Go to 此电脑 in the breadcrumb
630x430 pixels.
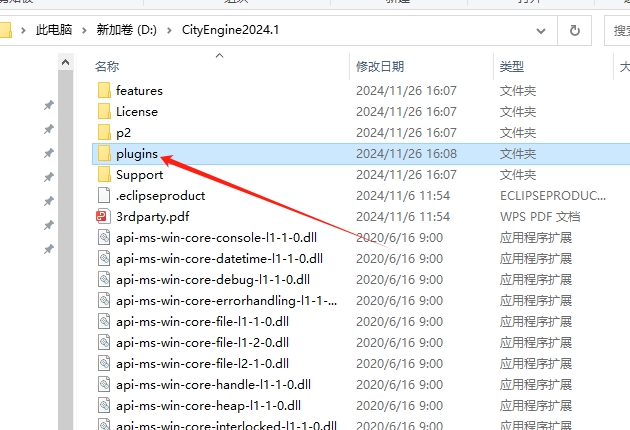tap(54, 30)
